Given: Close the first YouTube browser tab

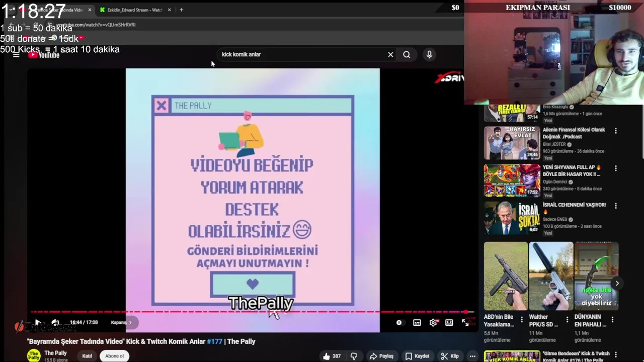Looking at the screenshot, I should point(90,10).
